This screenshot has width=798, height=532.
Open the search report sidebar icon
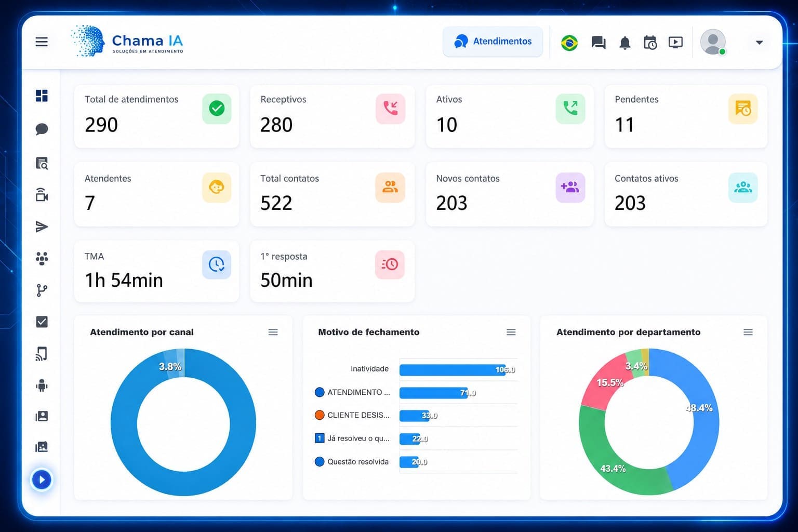[x=42, y=163]
